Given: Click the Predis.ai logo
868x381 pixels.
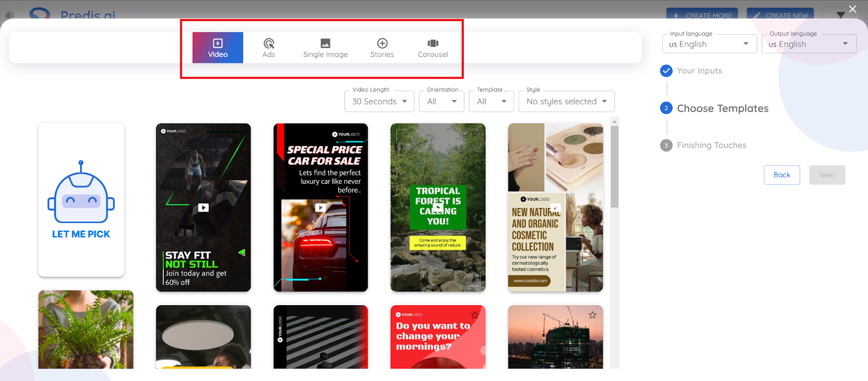Looking at the screenshot, I should 73,14.
